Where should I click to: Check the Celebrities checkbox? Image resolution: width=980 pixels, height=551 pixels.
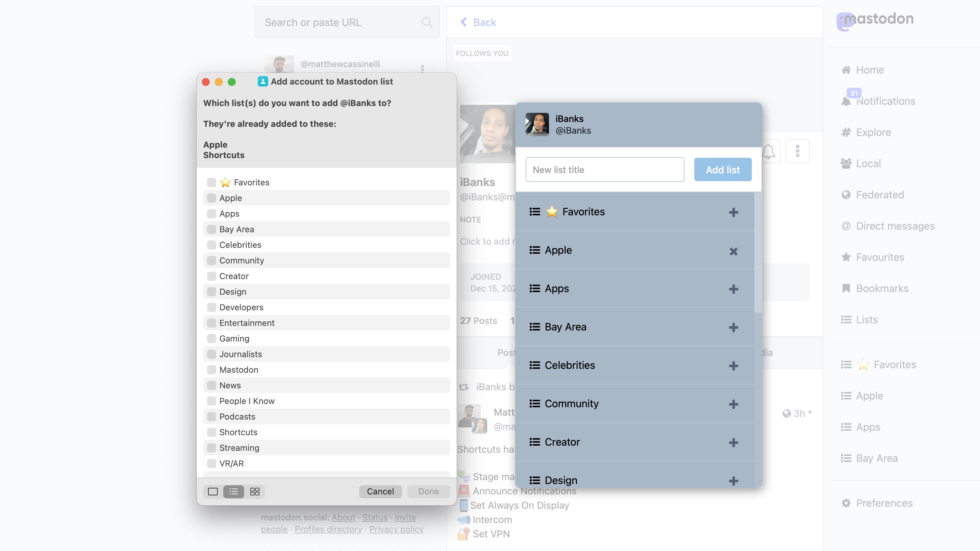tap(211, 245)
